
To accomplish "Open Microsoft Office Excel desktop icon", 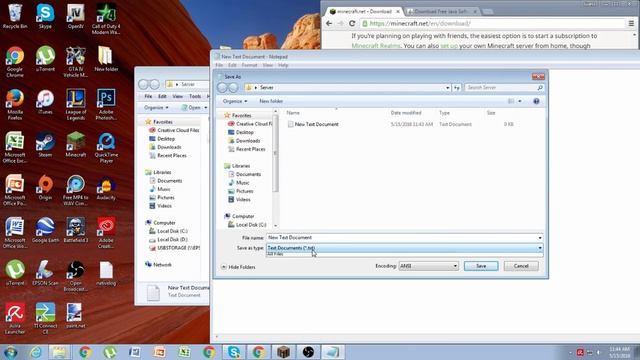I will tap(15, 148).
